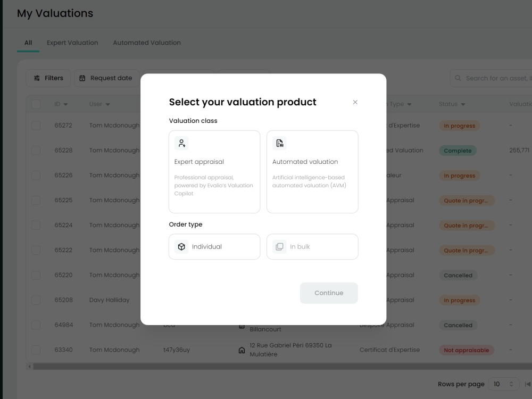This screenshot has width=532, height=399.
Task: Go to first page arrow icon
Action: click(528, 384)
